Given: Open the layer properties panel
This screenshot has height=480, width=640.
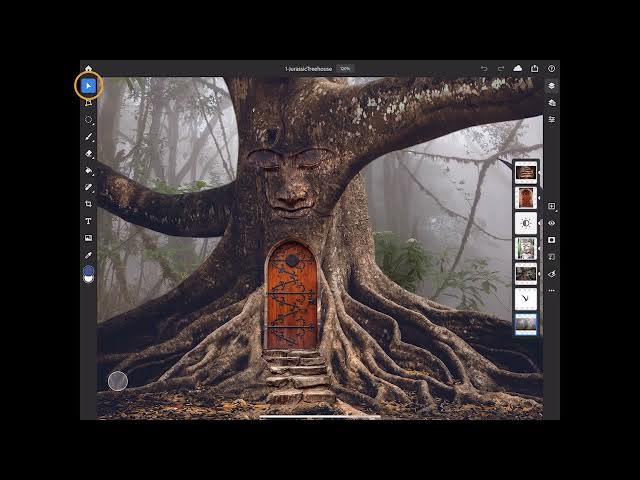Looking at the screenshot, I should point(552,120).
